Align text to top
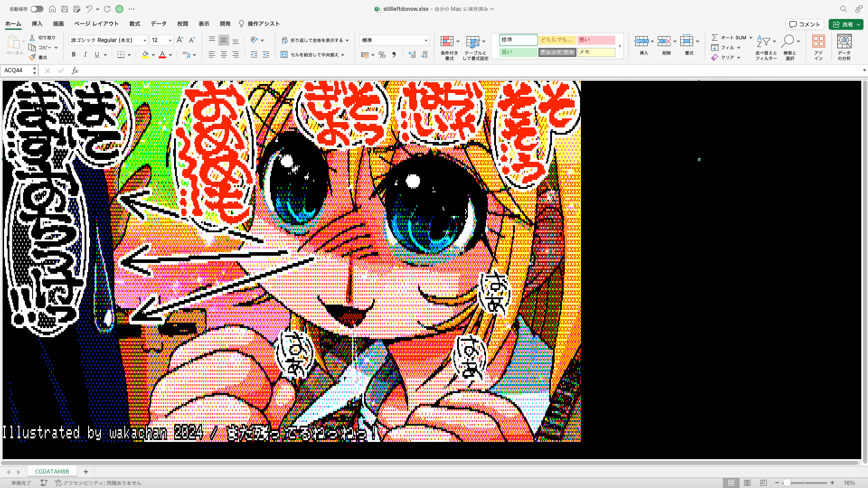Screen dimensions: 868x488 [212, 40]
